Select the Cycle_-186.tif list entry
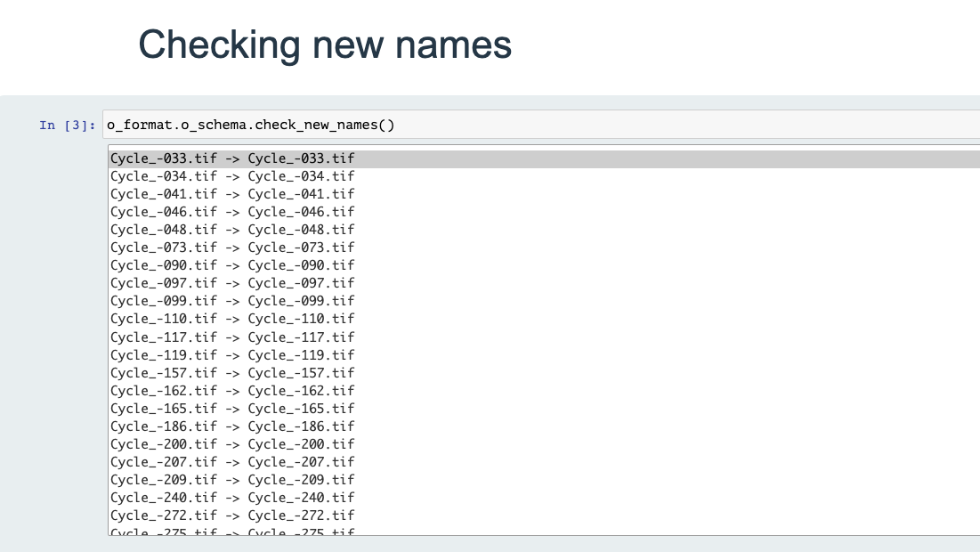Viewport: 980px width, 552px height. (232, 426)
